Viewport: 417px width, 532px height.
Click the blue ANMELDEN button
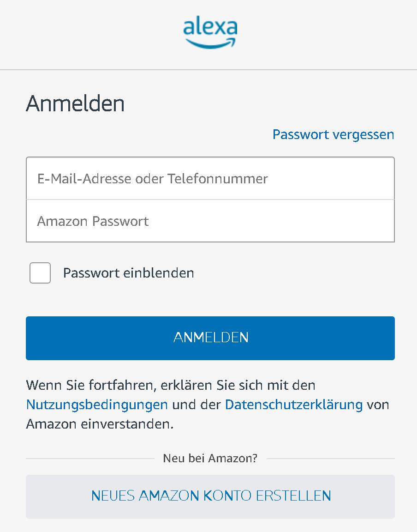point(210,338)
